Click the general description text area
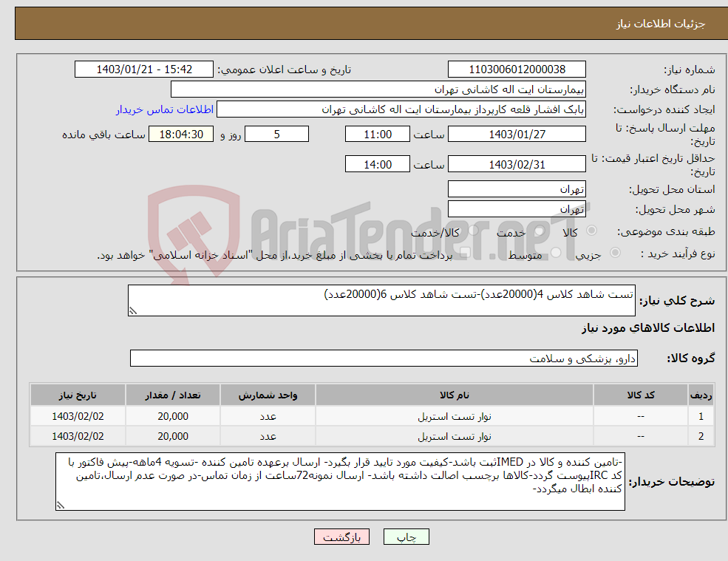The width and height of the screenshot is (728, 561). [x=381, y=301]
